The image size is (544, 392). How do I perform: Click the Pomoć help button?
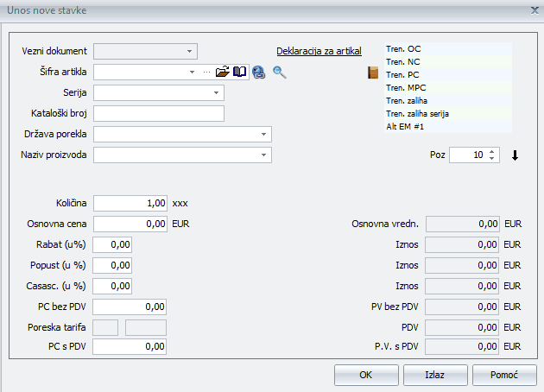504,376
